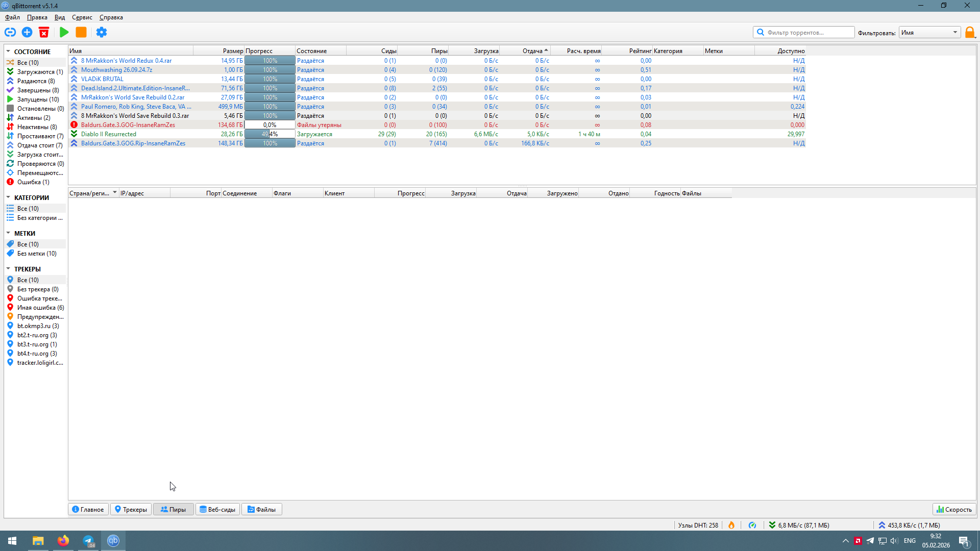980x551 pixels.
Task: Select the bt.okmp3.ru (3) tracker filter
Action: 35,326
